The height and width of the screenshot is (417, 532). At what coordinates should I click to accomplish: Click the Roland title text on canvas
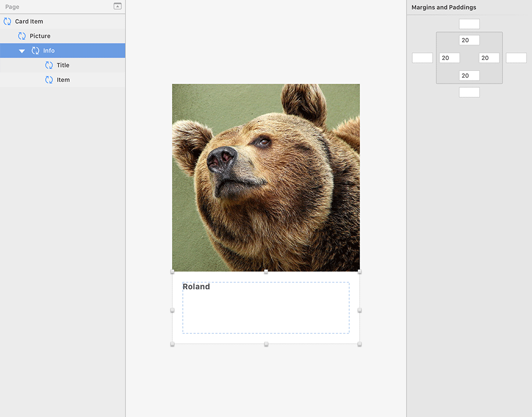click(196, 287)
